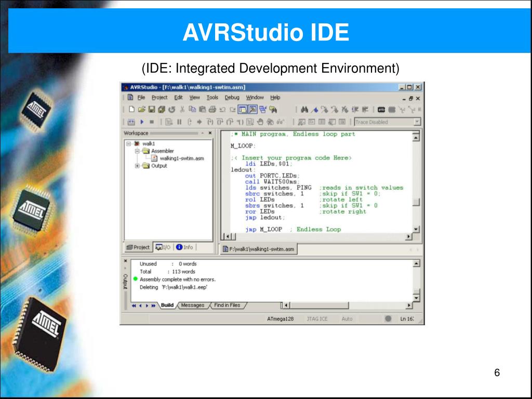
Task: Toggle the Workspace view toolbar button
Action: tap(242, 109)
